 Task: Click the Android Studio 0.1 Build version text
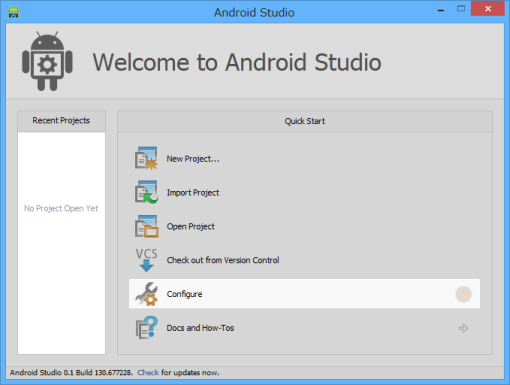(x=71, y=372)
